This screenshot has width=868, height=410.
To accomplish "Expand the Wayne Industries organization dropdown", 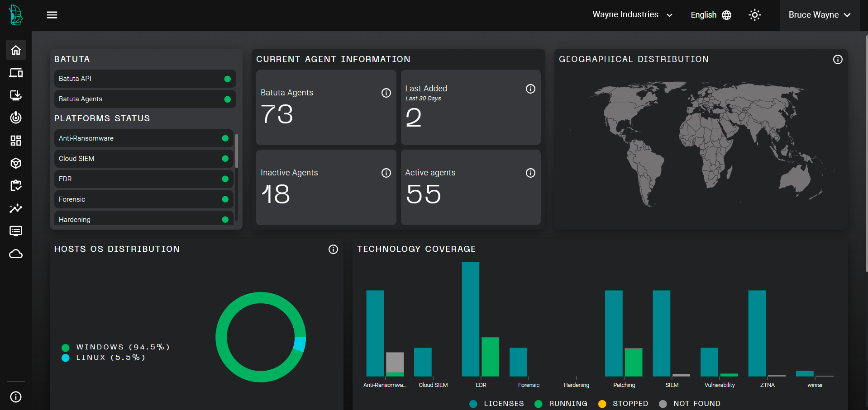I will point(632,15).
